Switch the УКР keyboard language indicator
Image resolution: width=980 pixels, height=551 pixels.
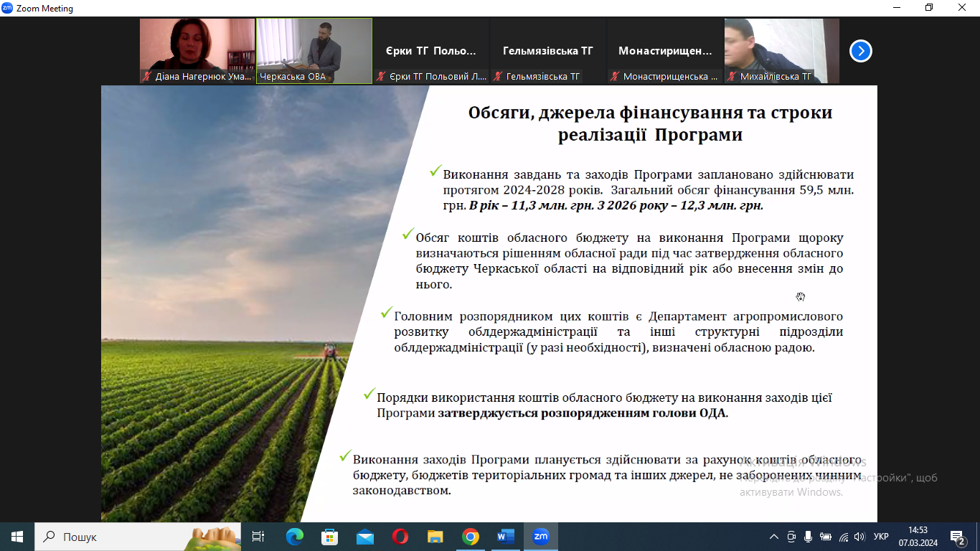click(x=882, y=537)
